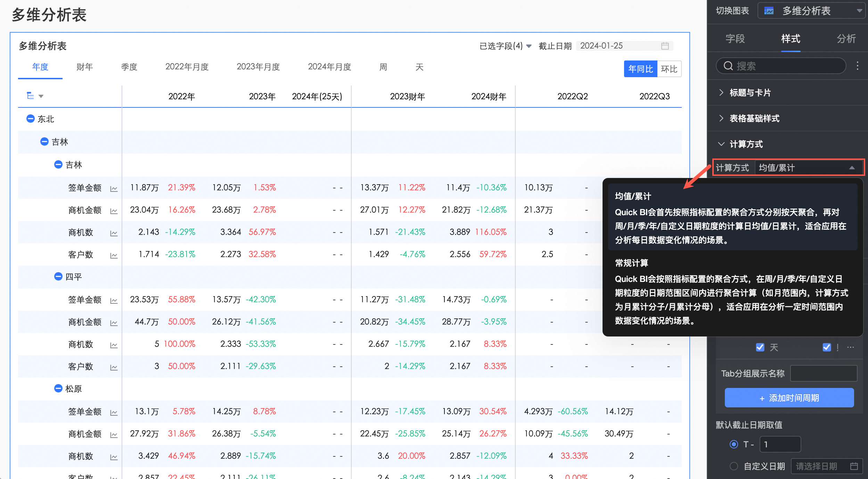The image size is (868, 479).
Task: Collapse the 东北 region row
Action: [x=31, y=119]
